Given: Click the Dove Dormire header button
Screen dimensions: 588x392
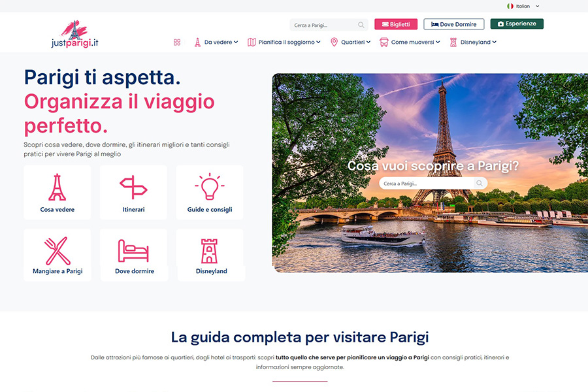Looking at the screenshot, I should [454, 24].
